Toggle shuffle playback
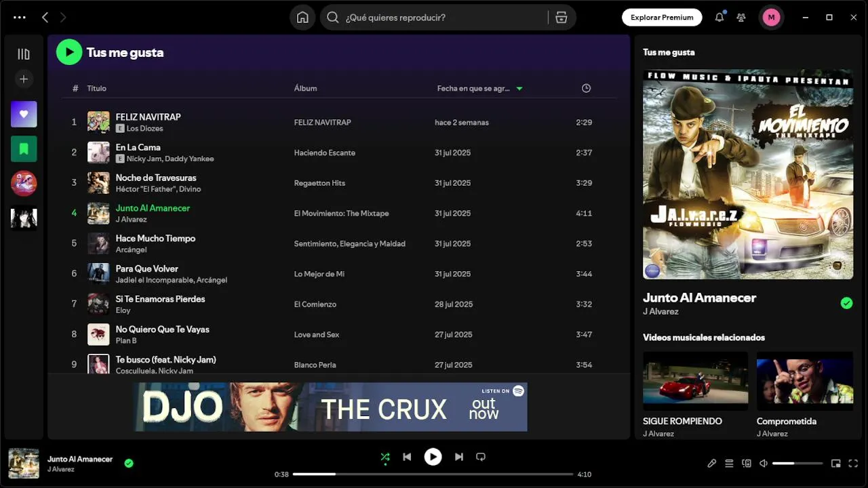The height and width of the screenshot is (488, 868). coord(385,457)
